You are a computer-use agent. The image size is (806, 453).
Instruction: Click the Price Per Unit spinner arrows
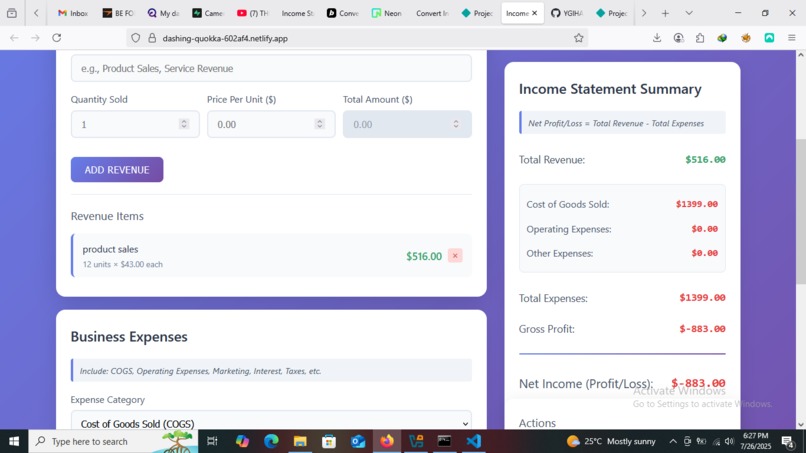(x=320, y=124)
